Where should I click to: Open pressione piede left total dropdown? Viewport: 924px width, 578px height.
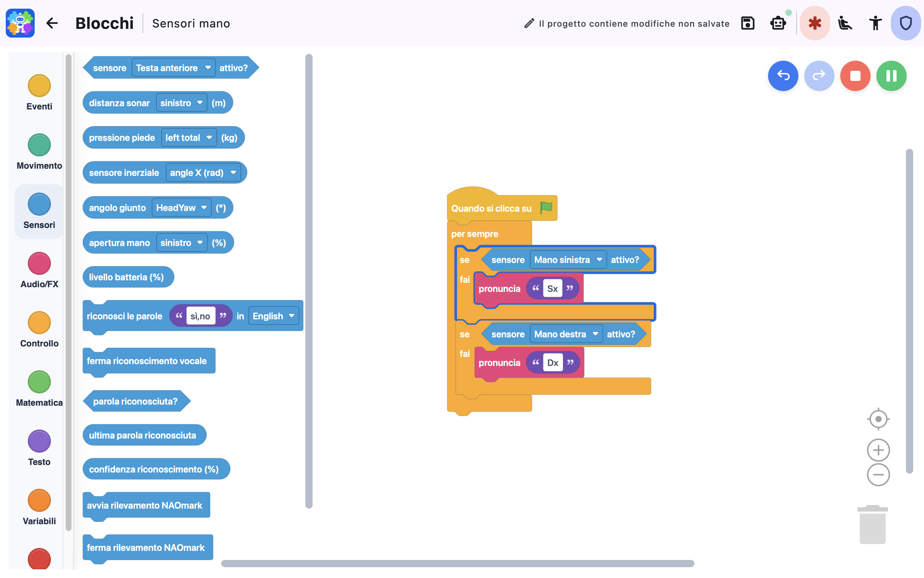pyautogui.click(x=189, y=138)
